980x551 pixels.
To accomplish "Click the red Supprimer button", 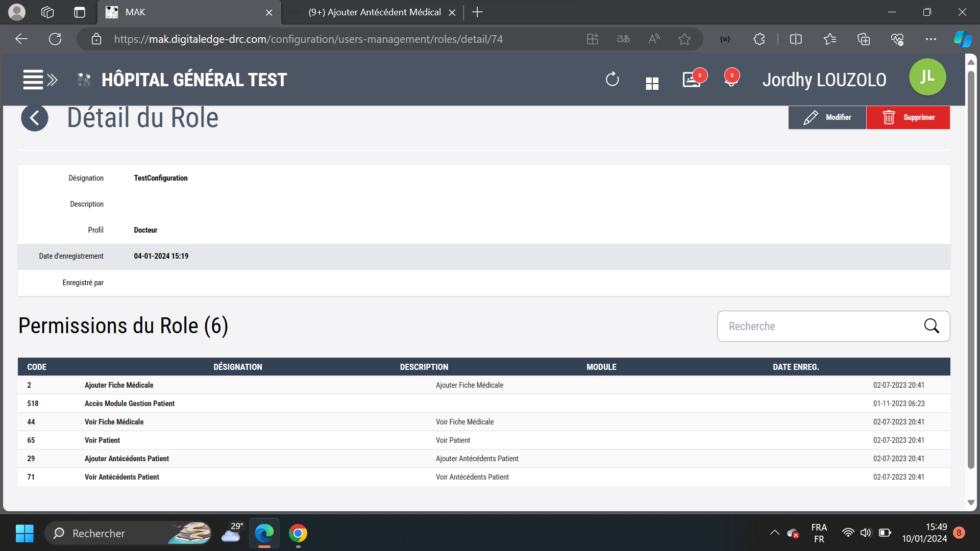I will (x=908, y=117).
